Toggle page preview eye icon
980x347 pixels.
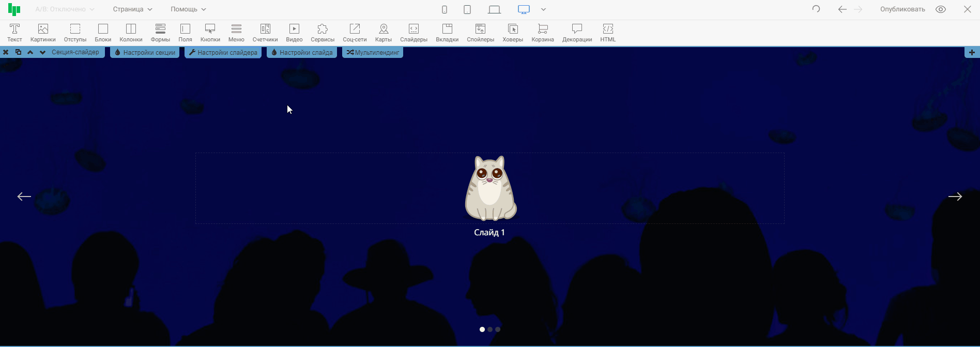(x=941, y=9)
